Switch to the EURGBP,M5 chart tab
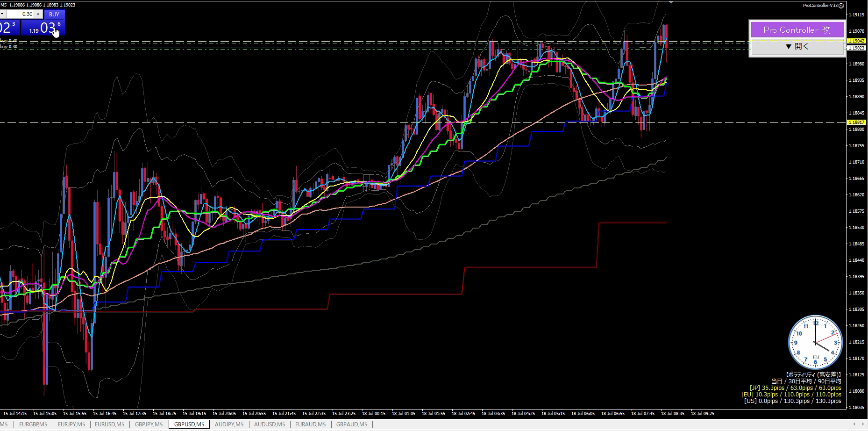Screen dimensions: 868x431 point(33,424)
